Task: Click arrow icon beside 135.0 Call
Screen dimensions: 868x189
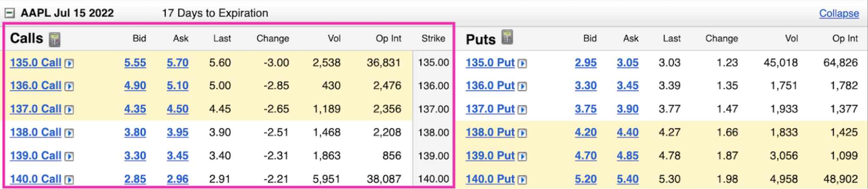Action: (69, 63)
